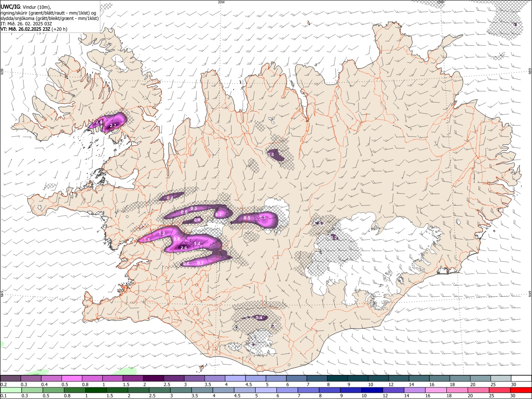Click the 0.6 precipitation label on the map
This screenshot has height=399, width=532.
pyautogui.click(x=197, y=220)
